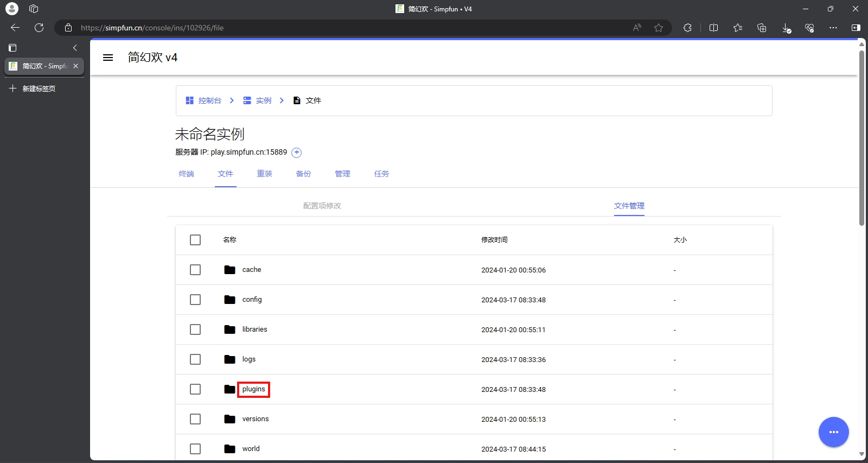Open the libraries folder icon
The image size is (868, 463).
229,329
